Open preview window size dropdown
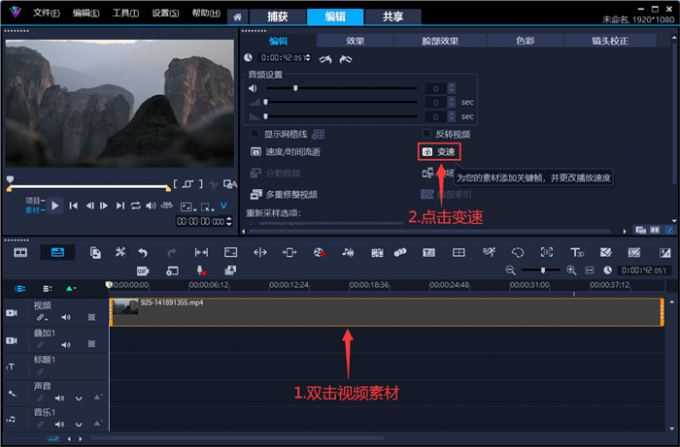680x447 pixels. pos(188,207)
